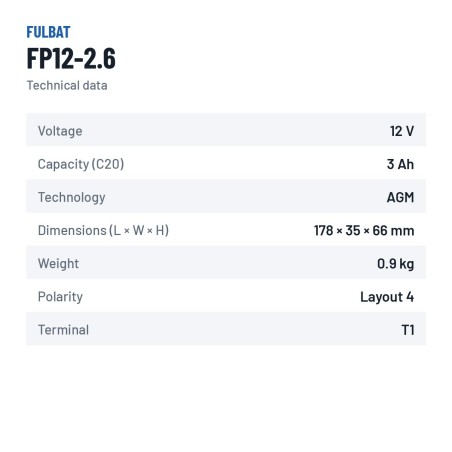
Task: Select the Voltage row label
Action: tap(60, 131)
